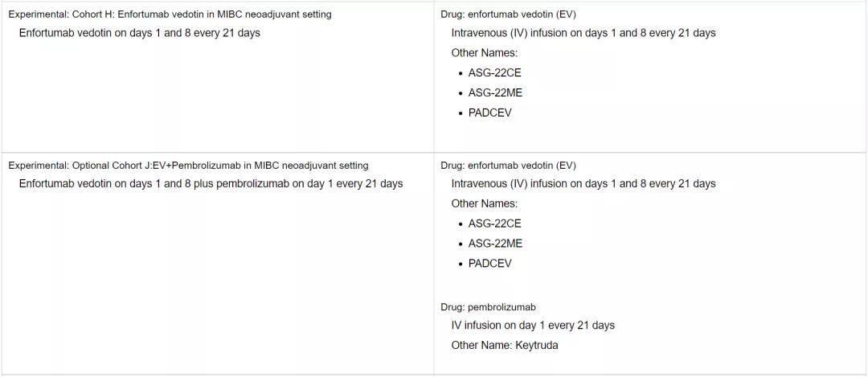
Task: Select PADCEV in the Cohort J row
Action: [489, 263]
